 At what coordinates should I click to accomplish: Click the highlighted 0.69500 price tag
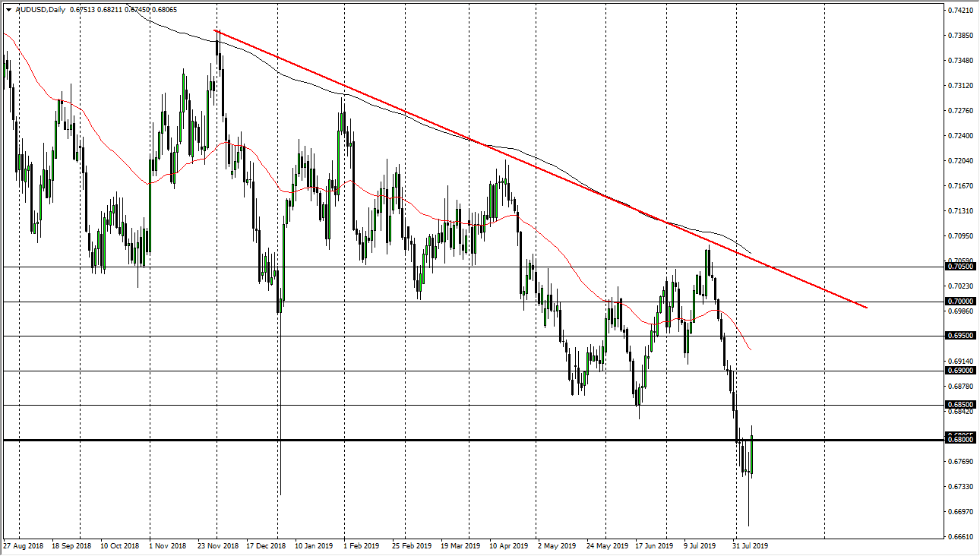click(959, 336)
